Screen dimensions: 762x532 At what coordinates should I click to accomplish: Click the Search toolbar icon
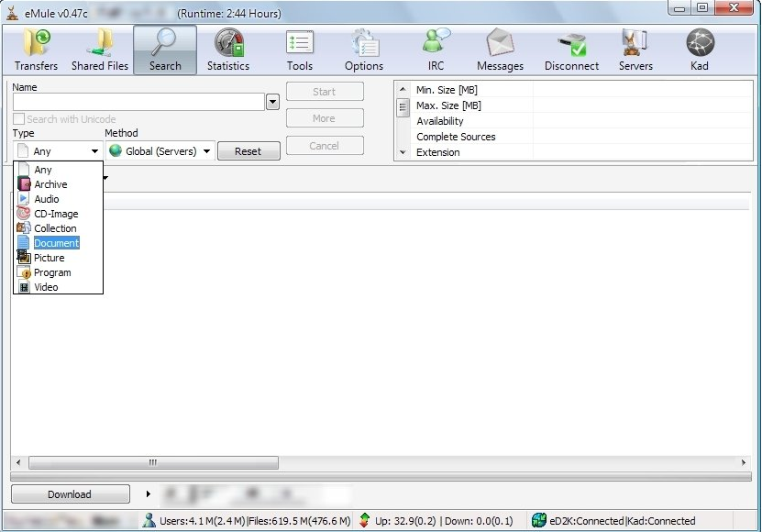(165, 50)
